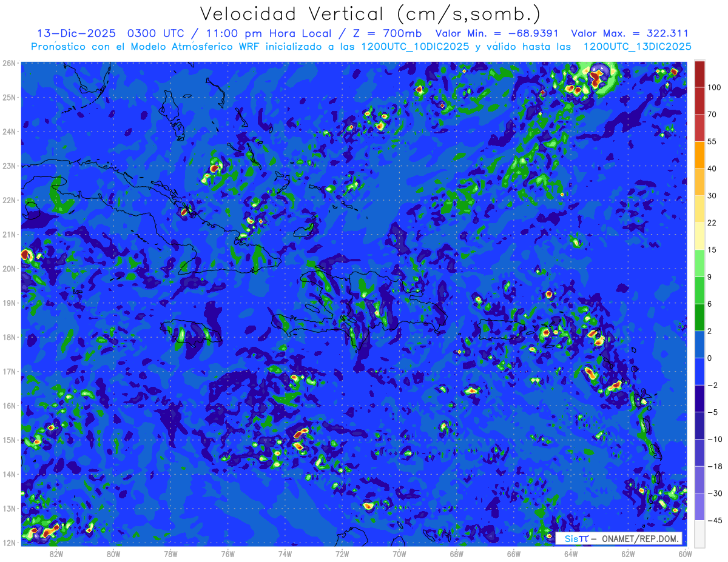Click the '24N' latitude label

point(9,132)
